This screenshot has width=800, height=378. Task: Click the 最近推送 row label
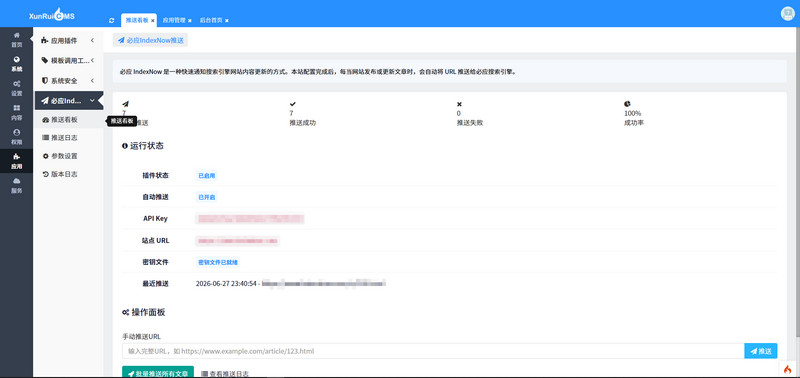(x=155, y=284)
